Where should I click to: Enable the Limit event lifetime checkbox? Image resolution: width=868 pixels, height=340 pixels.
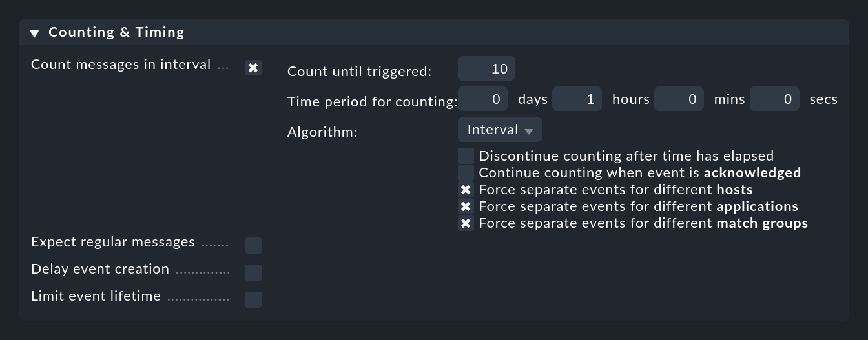coord(253,299)
